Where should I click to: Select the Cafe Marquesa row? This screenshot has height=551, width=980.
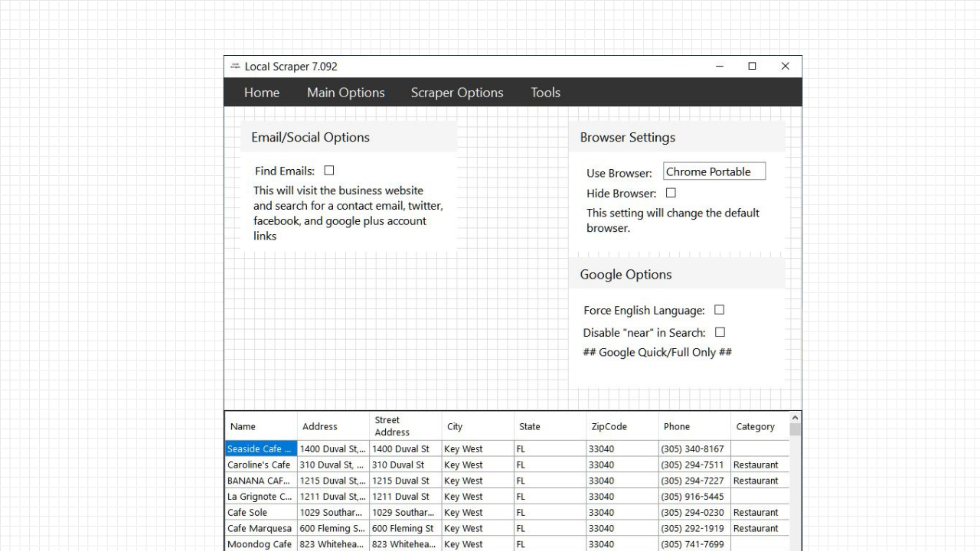pyautogui.click(x=260, y=528)
